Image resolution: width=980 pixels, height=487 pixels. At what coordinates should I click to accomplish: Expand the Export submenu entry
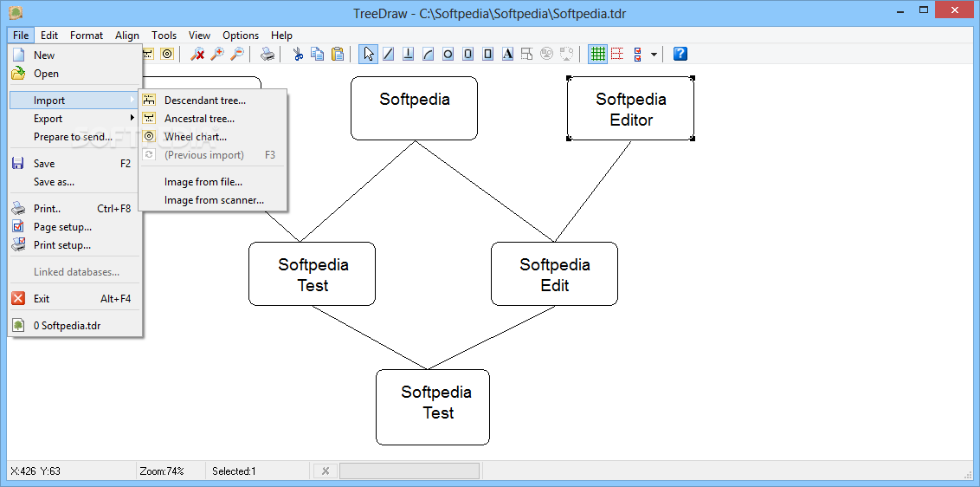(x=75, y=119)
